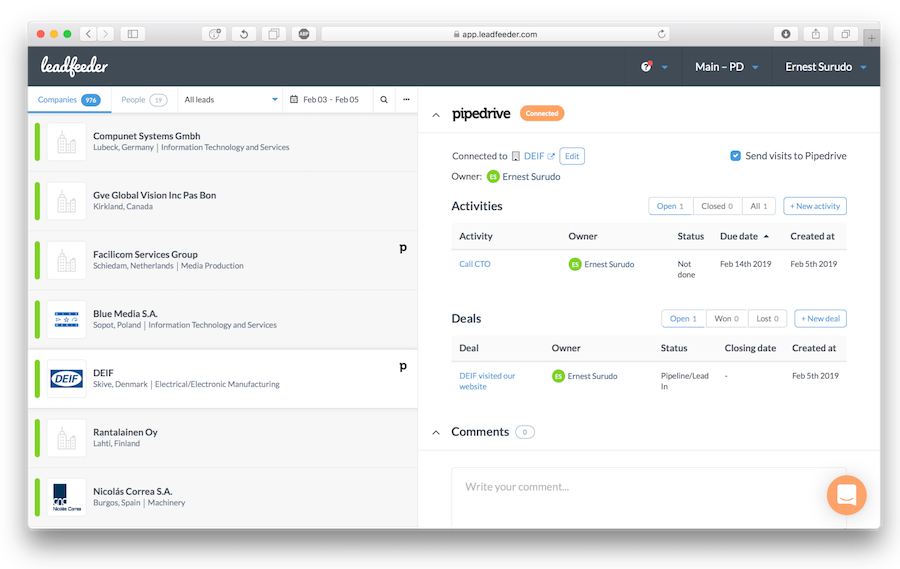Click the Pipeline/Lead In status cell

click(685, 381)
